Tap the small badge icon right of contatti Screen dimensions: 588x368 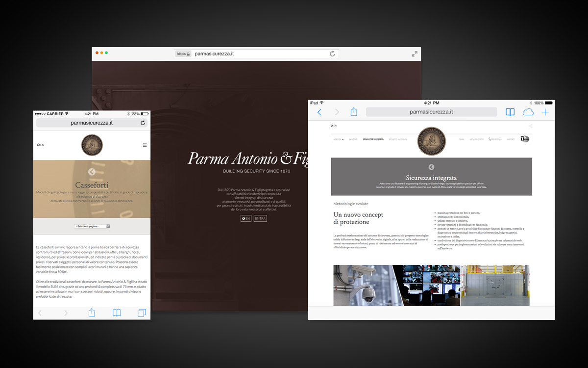pyautogui.click(x=525, y=139)
